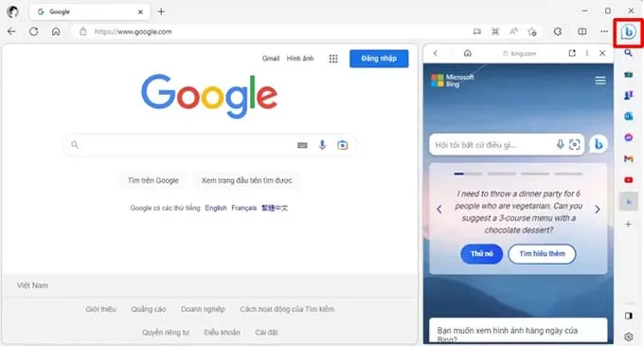
Task: Start Bing voice input microphone
Action: coord(560,144)
